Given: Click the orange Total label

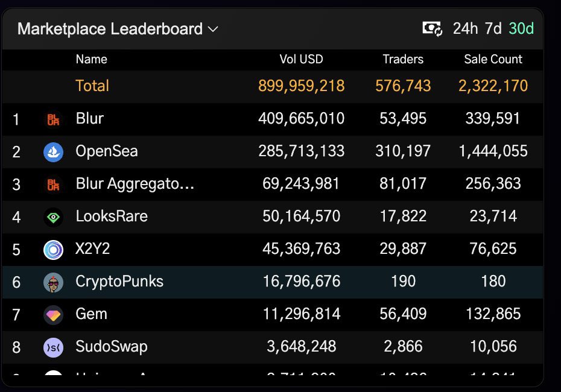Looking at the screenshot, I should 92,86.
